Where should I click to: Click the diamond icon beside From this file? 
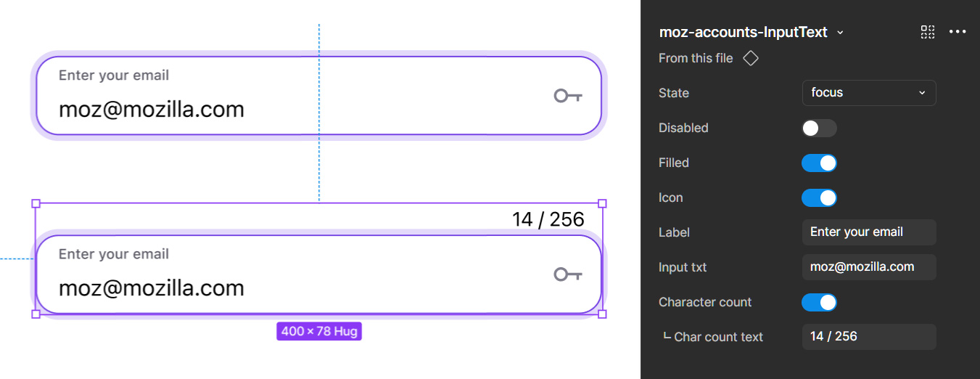(x=751, y=58)
